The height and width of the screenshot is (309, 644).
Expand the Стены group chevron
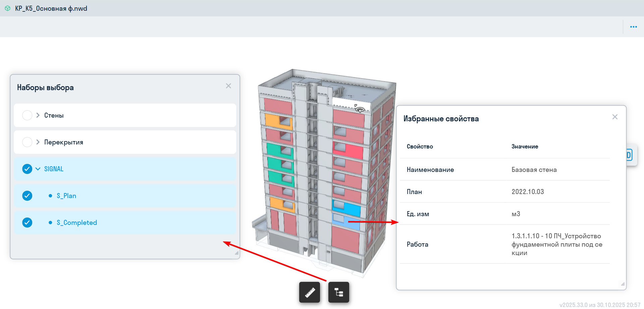point(38,115)
